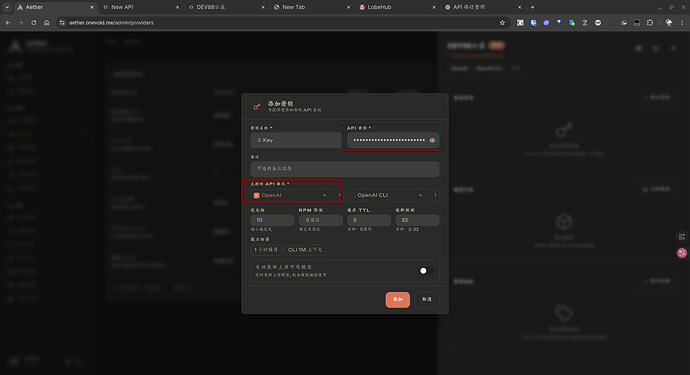Select the OpenAI CLI format option
This screenshot has height=375, width=690.
point(372,195)
